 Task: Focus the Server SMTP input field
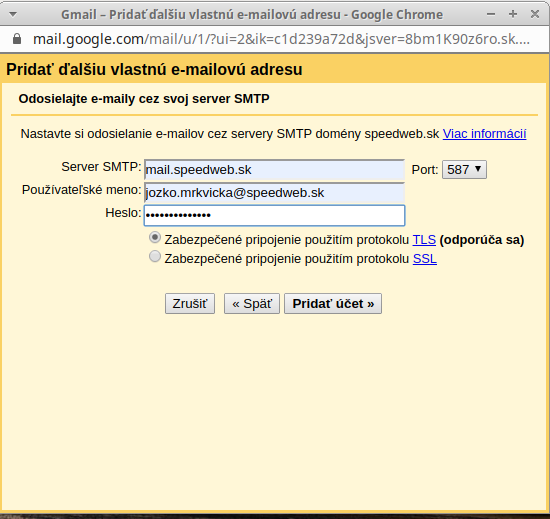coord(274,170)
